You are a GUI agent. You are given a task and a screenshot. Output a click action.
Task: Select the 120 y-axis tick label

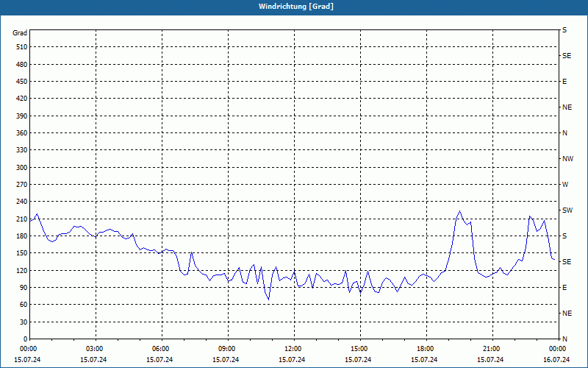click(x=22, y=270)
